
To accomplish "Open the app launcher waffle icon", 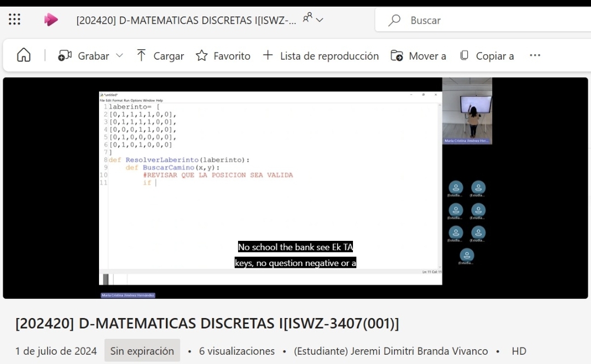I will click(15, 20).
